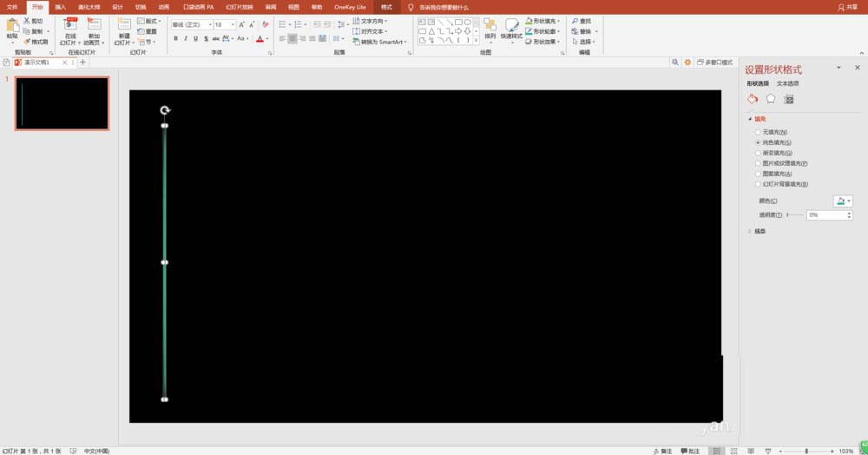The height and width of the screenshot is (455, 868).
Task: Left-align the paragraph text
Action: pyautogui.click(x=282, y=39)
